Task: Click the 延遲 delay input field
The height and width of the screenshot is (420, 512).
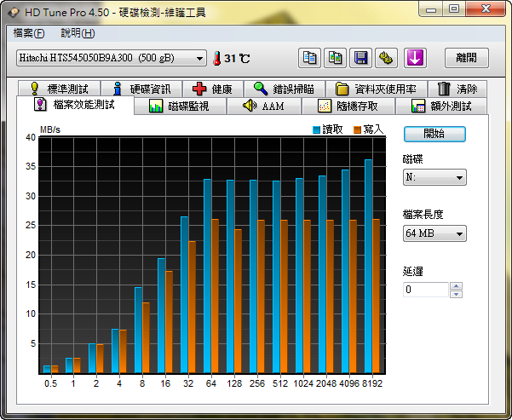Action: pos(426,290)
